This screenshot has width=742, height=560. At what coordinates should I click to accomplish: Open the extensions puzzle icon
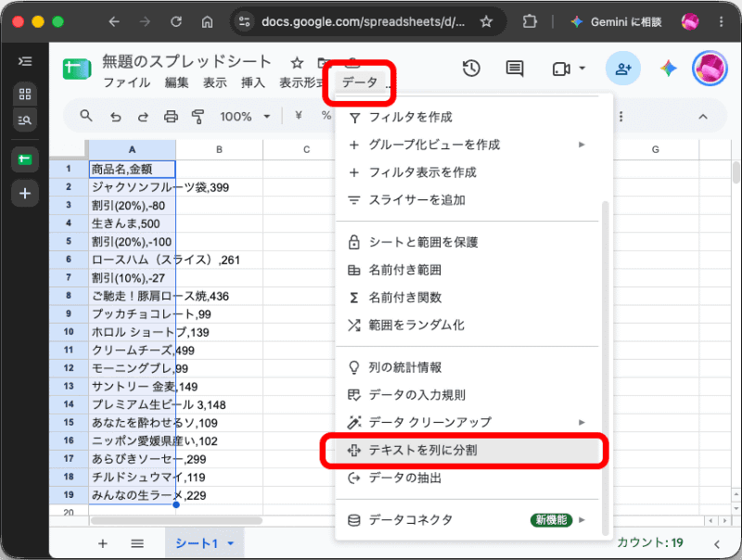[x=529, y=21]
